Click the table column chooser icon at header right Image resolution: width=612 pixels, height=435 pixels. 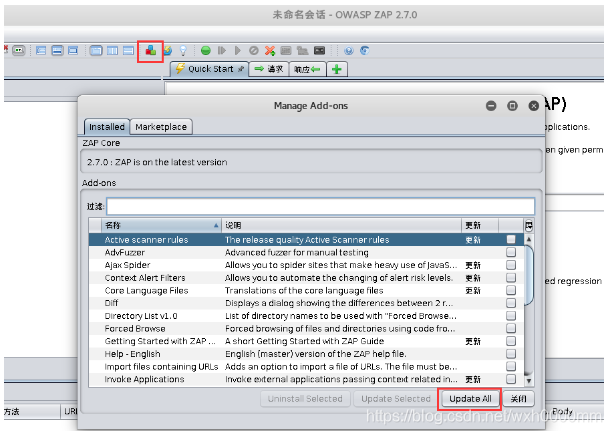(x=528, y=225)
